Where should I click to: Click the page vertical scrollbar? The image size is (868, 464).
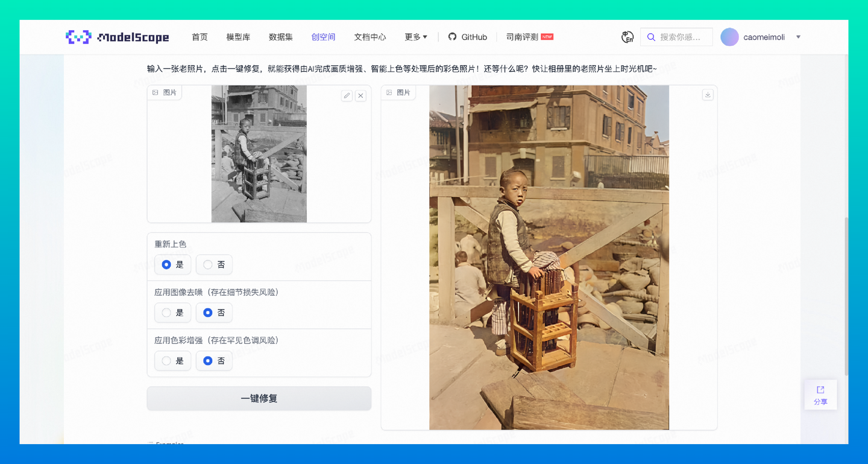[846, 296]
